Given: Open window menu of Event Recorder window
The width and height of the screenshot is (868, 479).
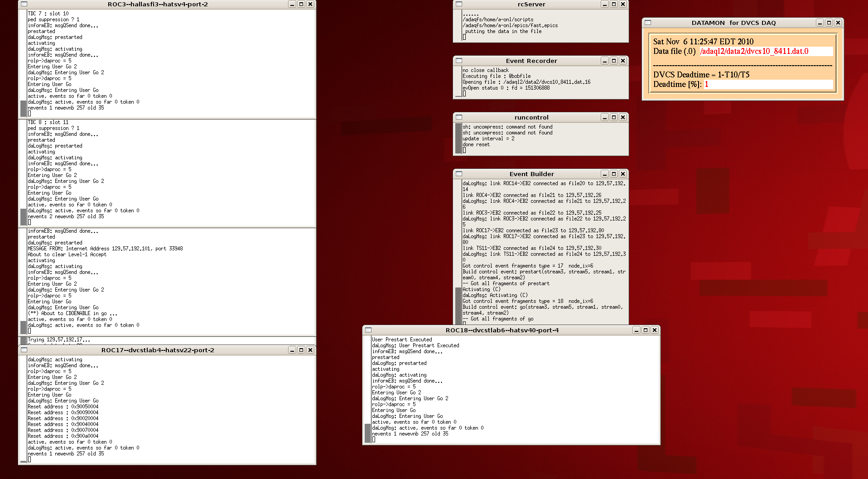Looking at the screenshot, I should (459, 61).
